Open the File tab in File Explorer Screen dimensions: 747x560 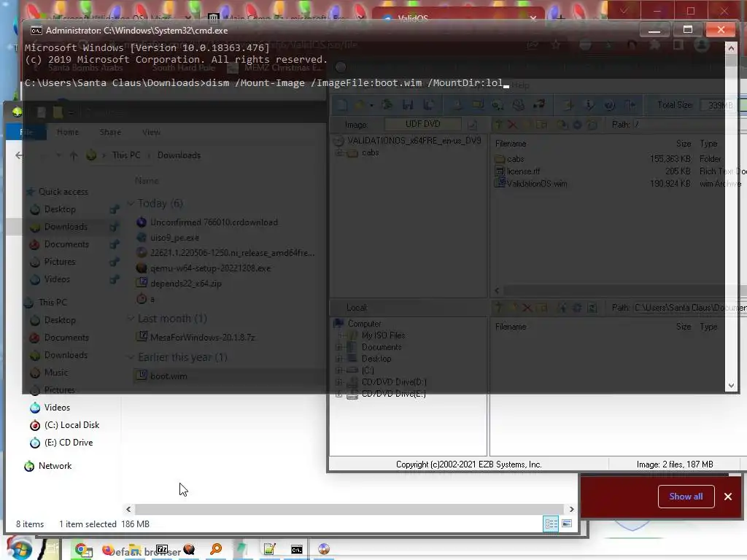click(27, 132)
